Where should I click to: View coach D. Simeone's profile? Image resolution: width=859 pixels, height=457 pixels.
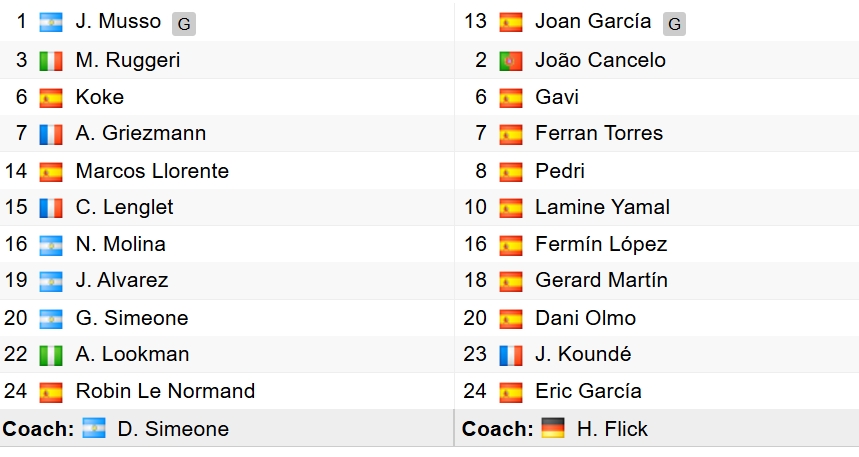pos(173,429)
